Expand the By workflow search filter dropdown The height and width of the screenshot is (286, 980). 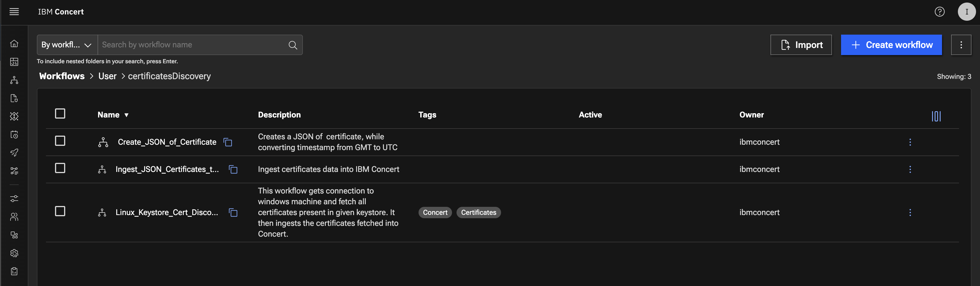(x=67, y=45)
